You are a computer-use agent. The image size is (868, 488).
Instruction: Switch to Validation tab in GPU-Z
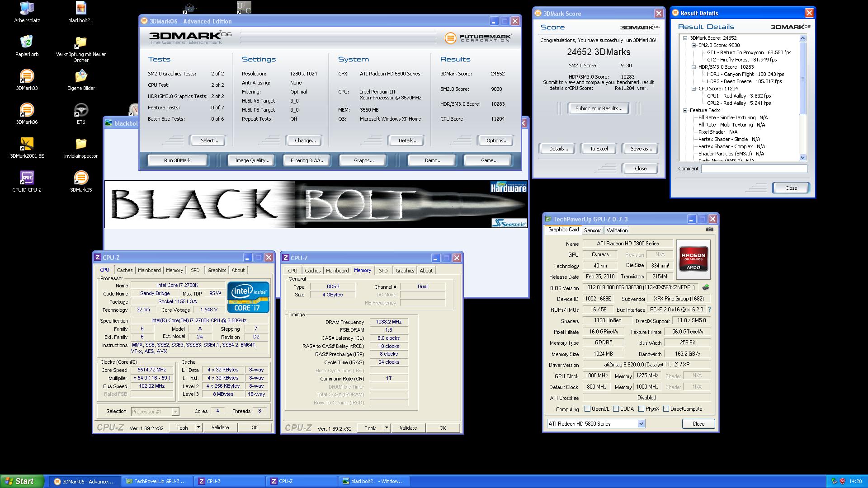tap(617, 230)
